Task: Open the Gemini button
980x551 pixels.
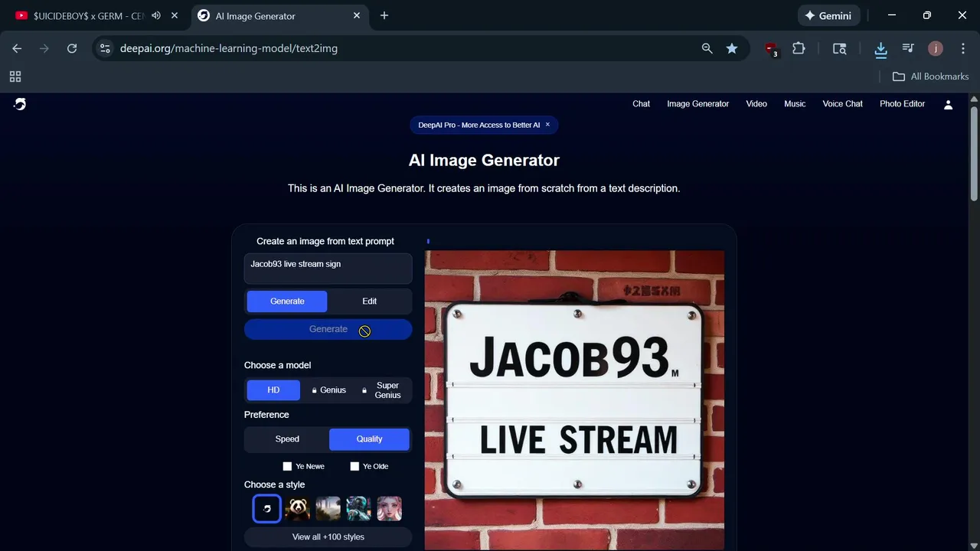Action: (x=829, y=15)
